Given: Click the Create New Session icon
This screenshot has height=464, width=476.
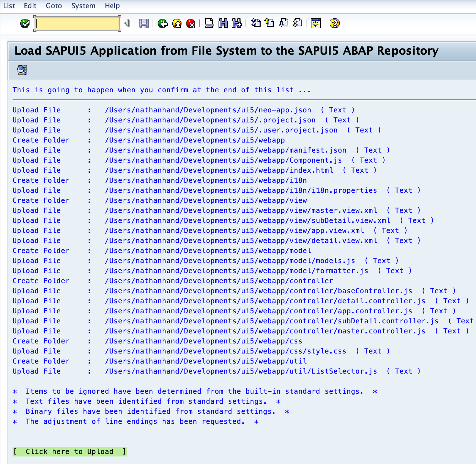Looking at the screenshot, I should click(x=316, y=23).
